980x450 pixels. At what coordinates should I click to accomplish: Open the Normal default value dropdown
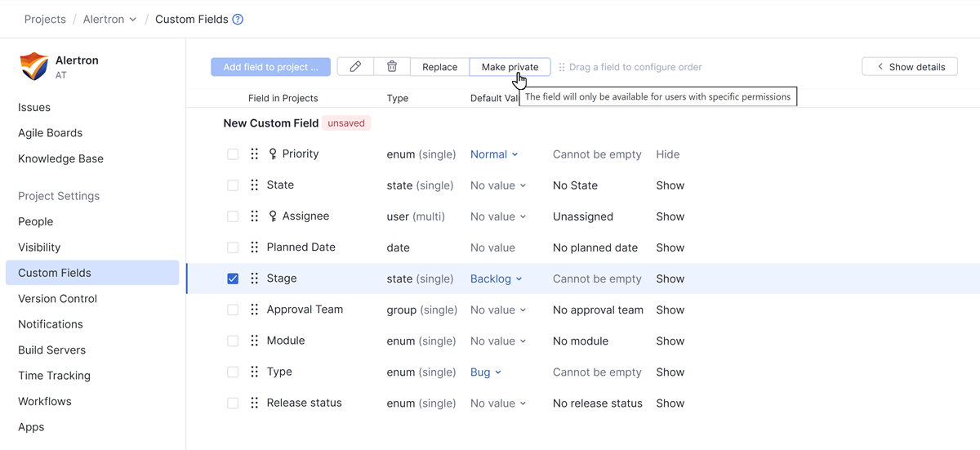[494, 154]
